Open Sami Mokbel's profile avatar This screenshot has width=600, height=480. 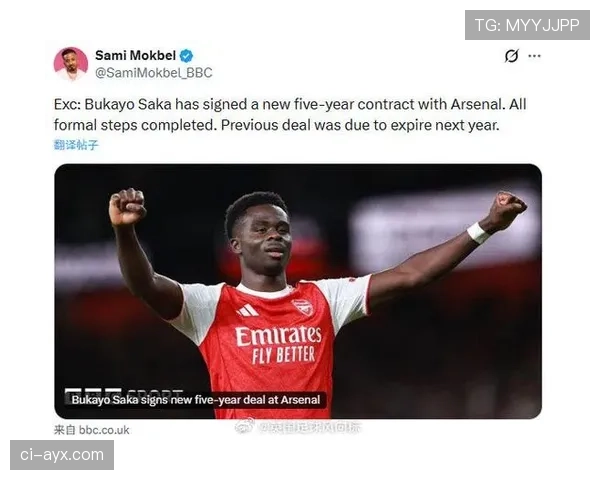pos(71,64)
